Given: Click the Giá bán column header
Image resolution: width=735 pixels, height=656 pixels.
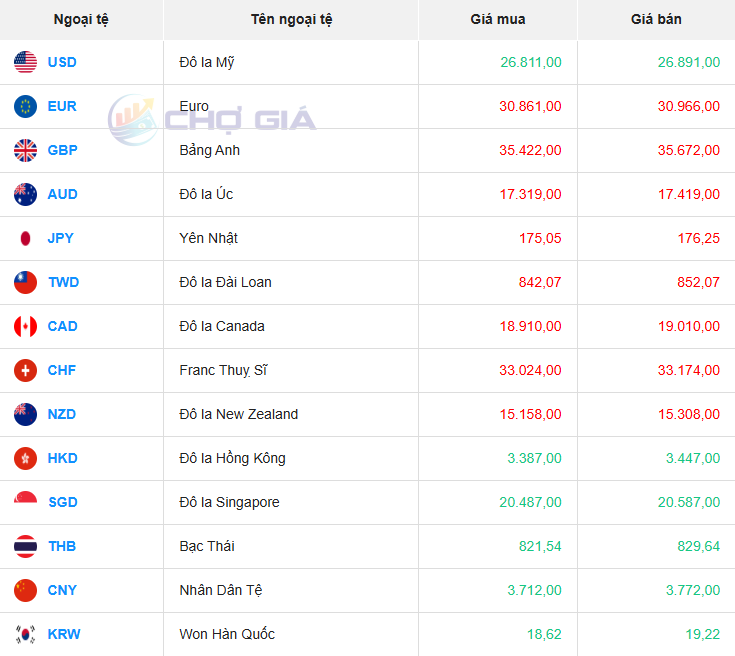Looking at the screenshot, I should [x=656, y=19].
